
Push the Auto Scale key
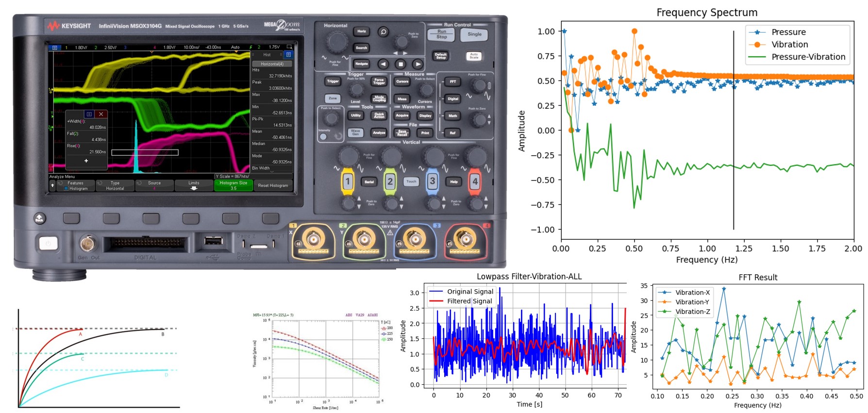[474, 56]
